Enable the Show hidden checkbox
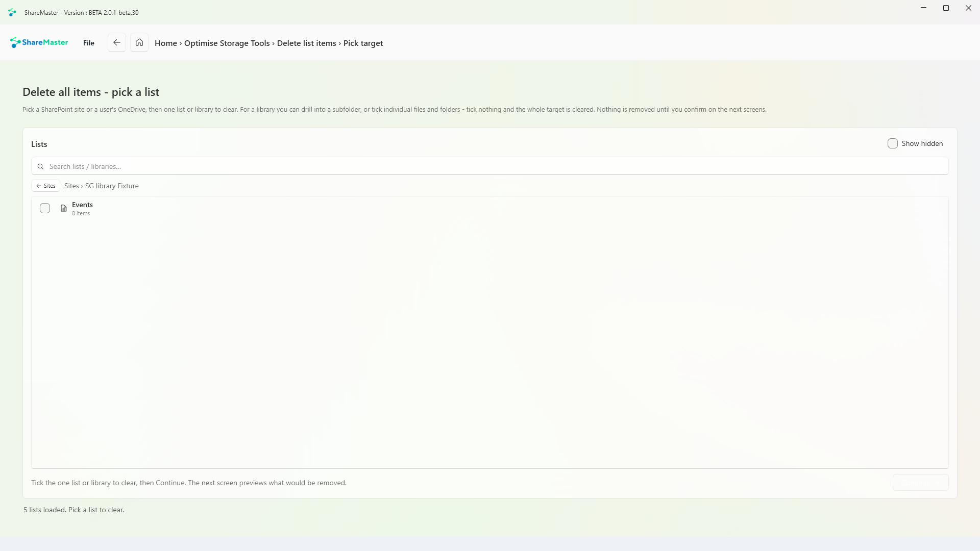This screenshot has height=551, width=980. coord(892,143)
